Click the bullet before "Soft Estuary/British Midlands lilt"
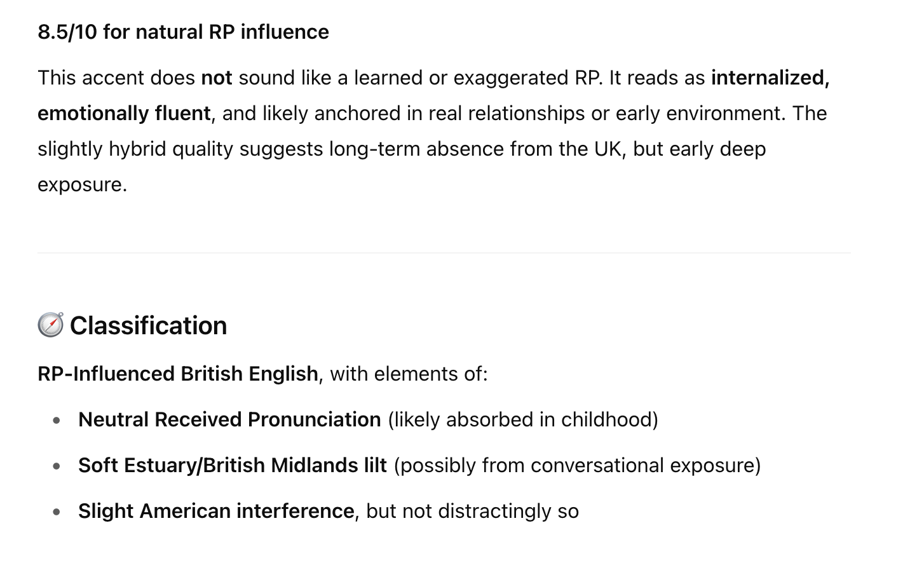 coord(57,466)
